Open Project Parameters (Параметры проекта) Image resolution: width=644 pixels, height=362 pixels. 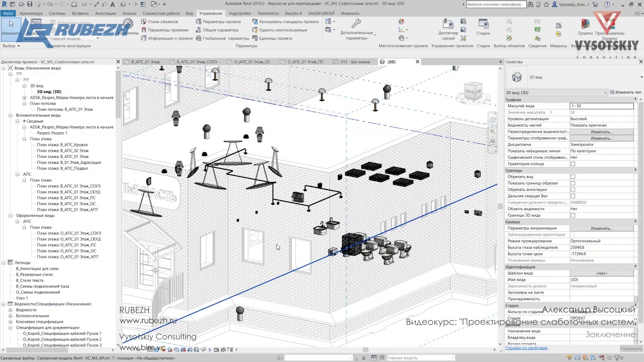point(218,22)
